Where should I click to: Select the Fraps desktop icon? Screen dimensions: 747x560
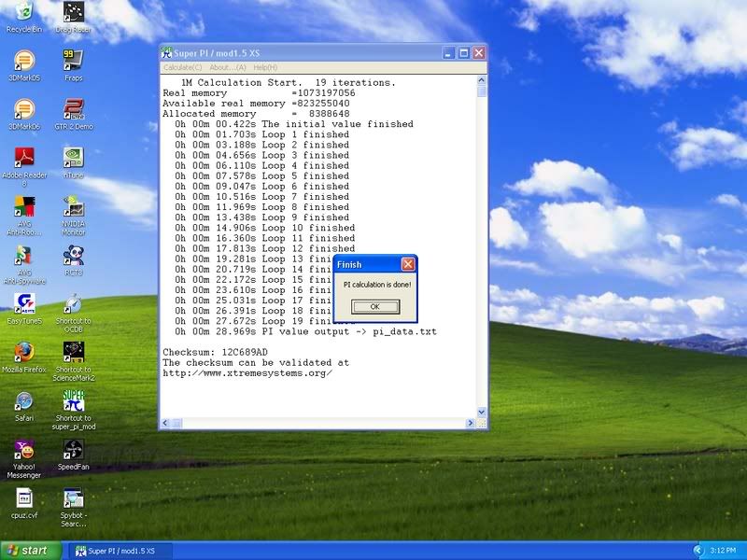coord(74,65)
